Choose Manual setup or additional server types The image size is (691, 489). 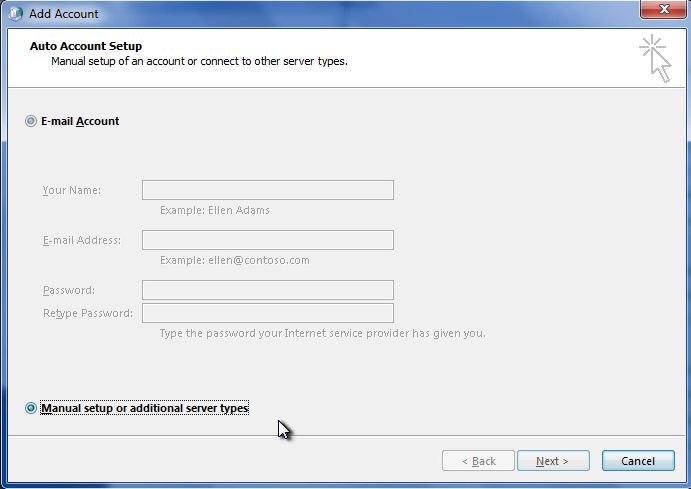click(31, 408)
